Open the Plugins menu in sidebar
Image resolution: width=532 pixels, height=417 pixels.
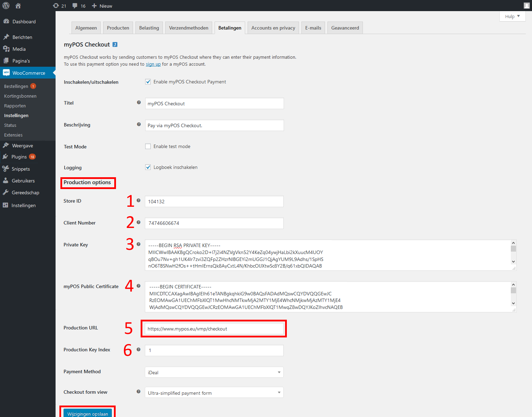(19, 157)
